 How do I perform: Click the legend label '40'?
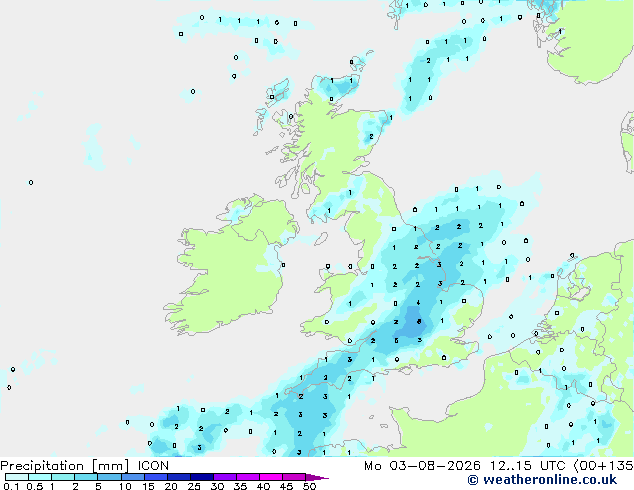click(x=263, y=486)
